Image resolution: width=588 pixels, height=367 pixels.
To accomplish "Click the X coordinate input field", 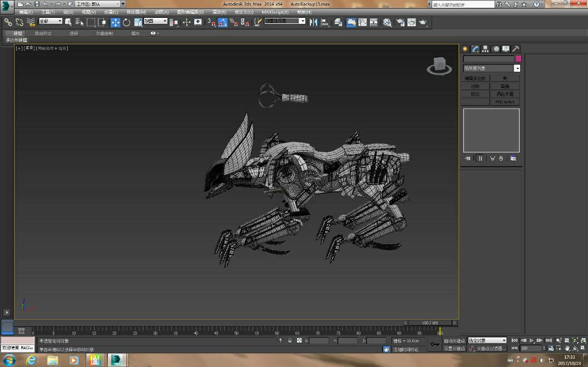I will [319, 340].
